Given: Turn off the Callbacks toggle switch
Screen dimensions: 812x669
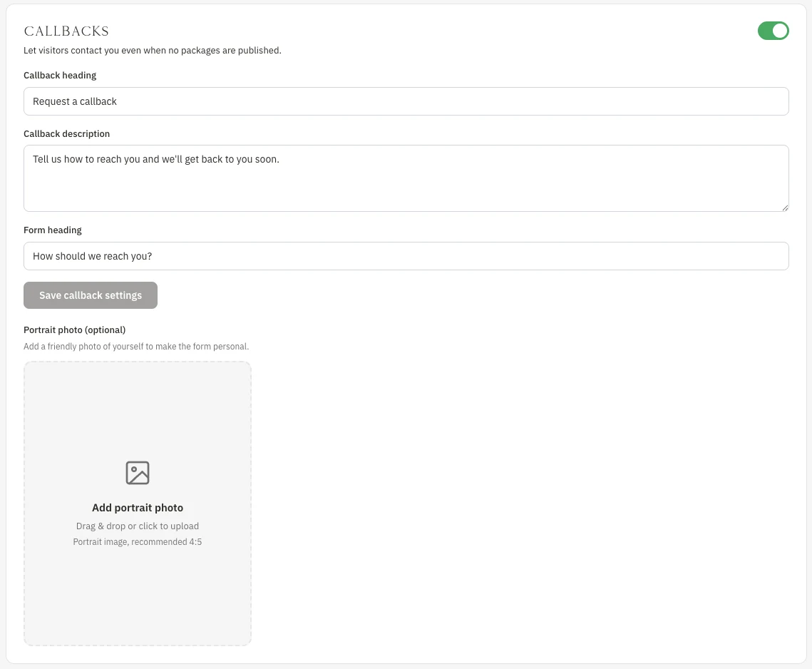Looking at the screenshot, I should pos(773,31).
